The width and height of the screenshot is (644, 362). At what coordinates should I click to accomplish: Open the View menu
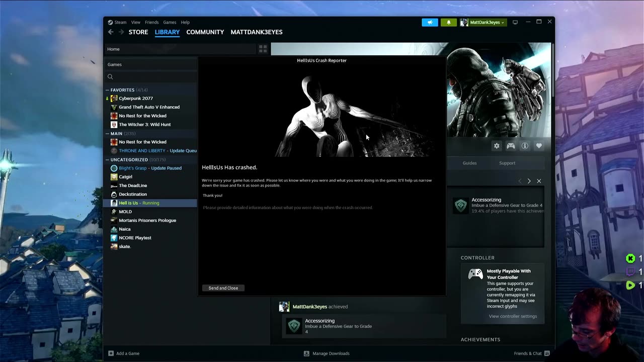[x=136, y=23]
